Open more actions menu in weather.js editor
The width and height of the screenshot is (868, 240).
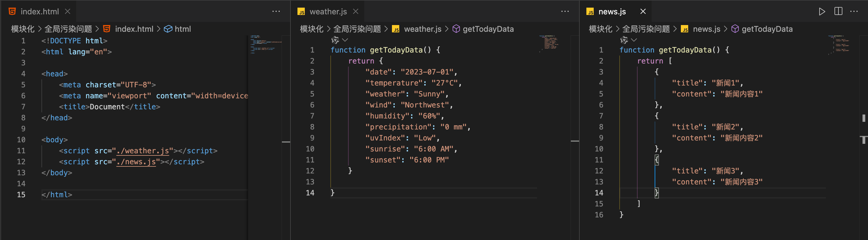tap(565, 12)
